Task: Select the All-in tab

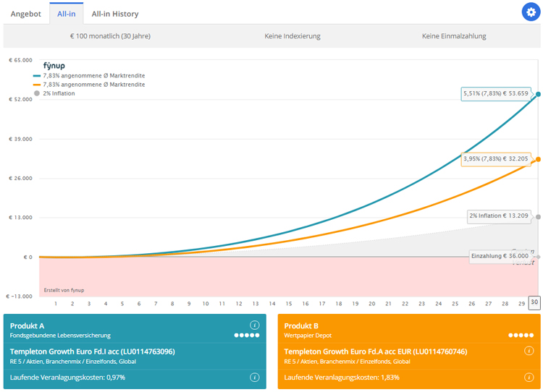Action: 67,14
